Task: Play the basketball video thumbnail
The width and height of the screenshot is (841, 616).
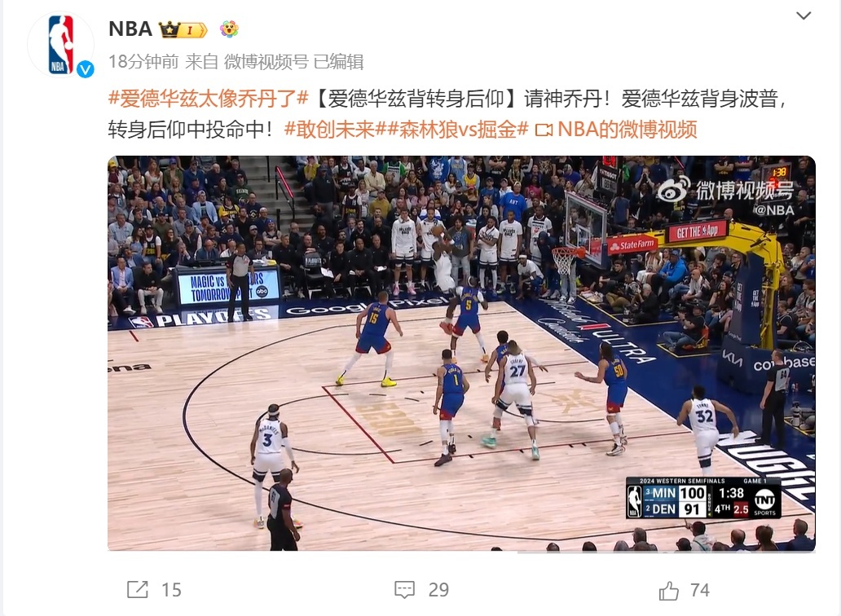Action: click(461, 354)
